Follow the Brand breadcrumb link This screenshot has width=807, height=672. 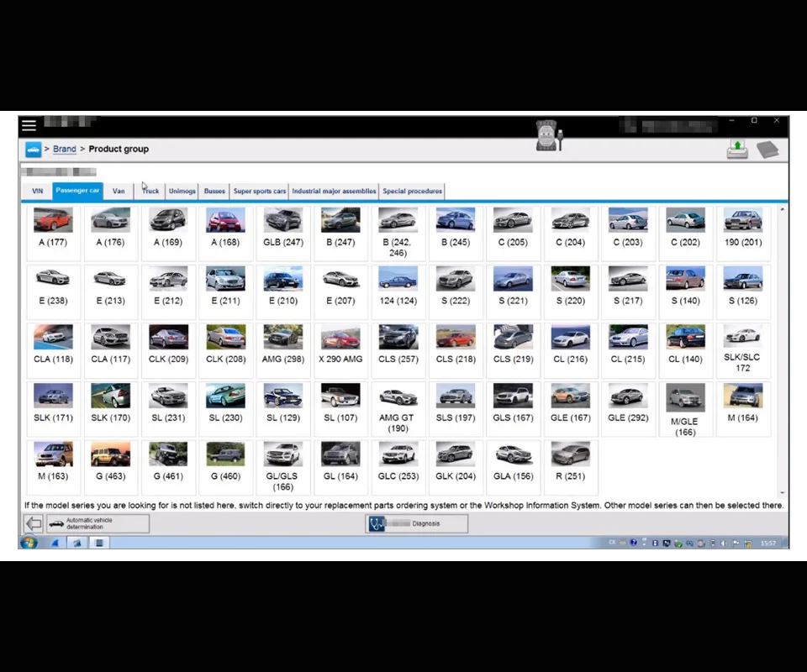pyautogui.click(x=65, y=150)
